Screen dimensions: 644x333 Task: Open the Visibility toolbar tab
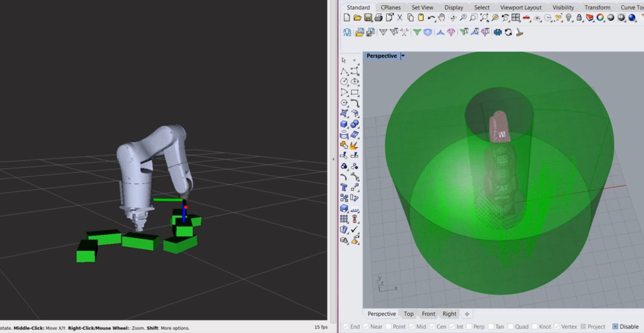[x=563, y=7]
